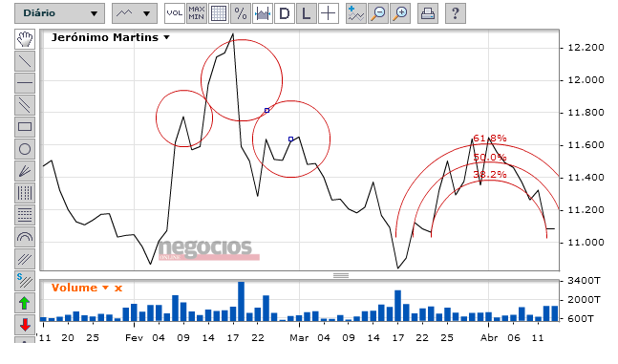Select the vertical time zones tool
The height and width of the screenshot is (364, 618).
tap(25, 193)
